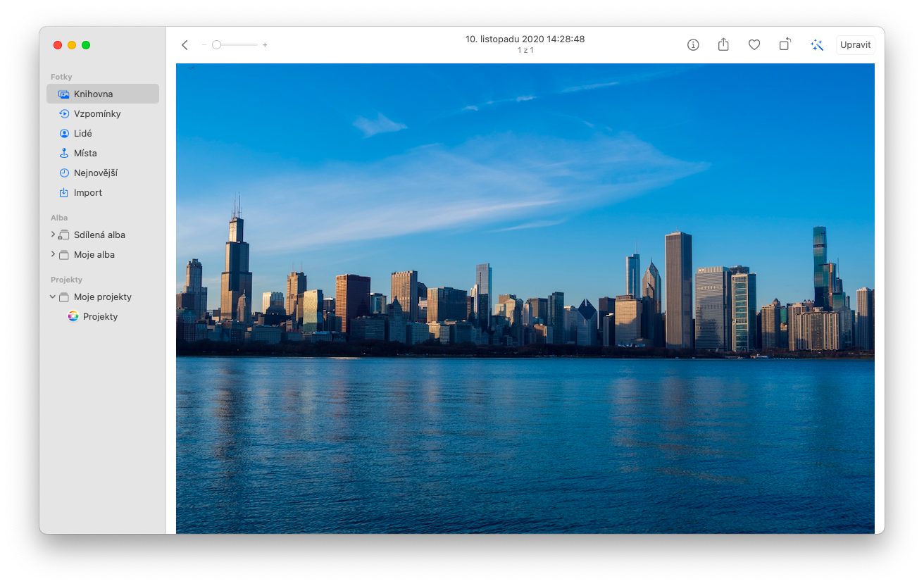The width and height of the screenshot is (924, 586).
Task: Click the zoom in plus icon
Action: click(265, 45)
